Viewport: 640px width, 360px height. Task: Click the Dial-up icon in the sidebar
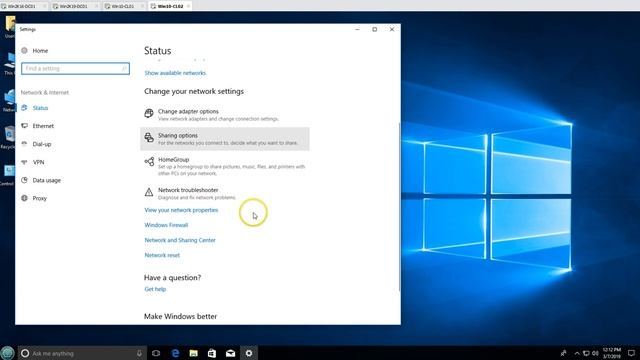tap(24, 144)
